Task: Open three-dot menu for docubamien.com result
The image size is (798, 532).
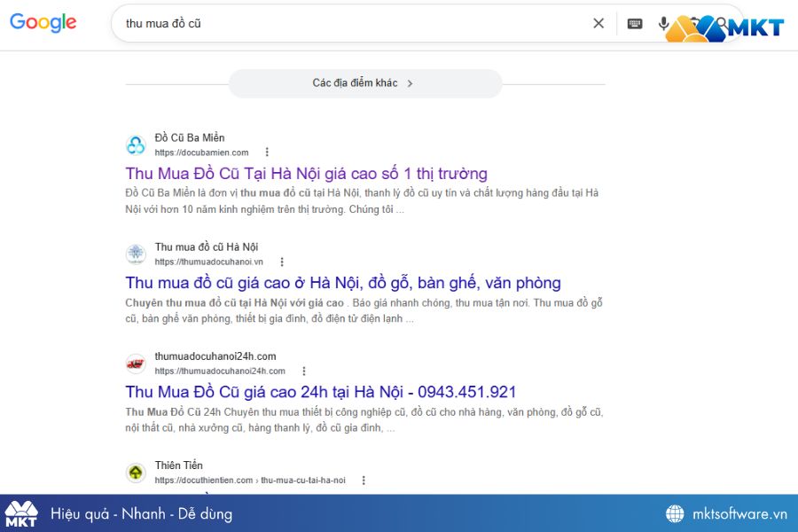Action: pos(267,153)
